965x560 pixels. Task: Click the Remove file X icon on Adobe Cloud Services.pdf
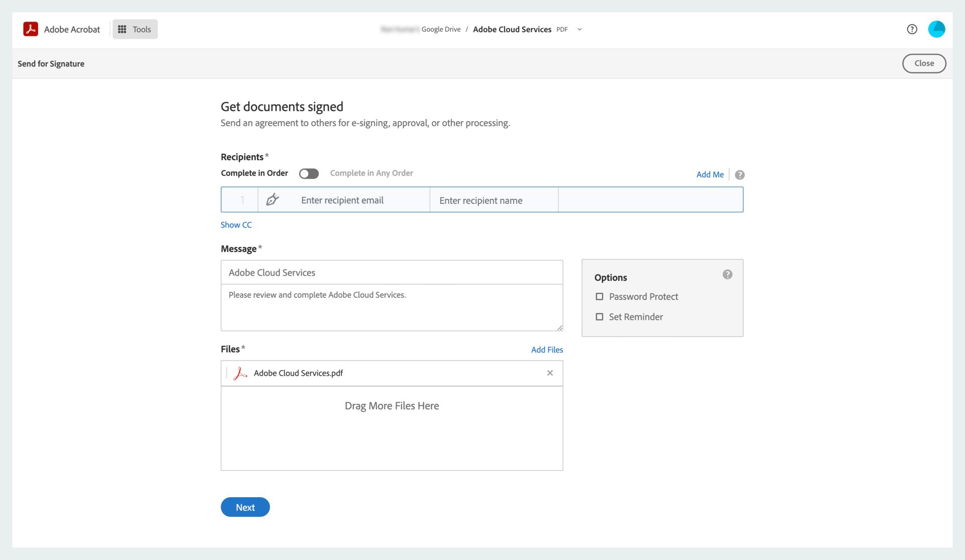coord(549,373)
